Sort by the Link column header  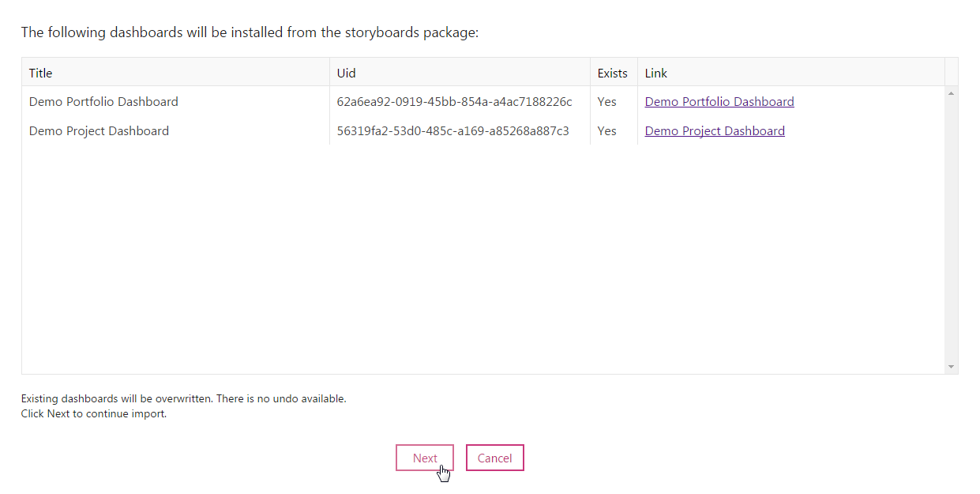[x=790, y=73]
